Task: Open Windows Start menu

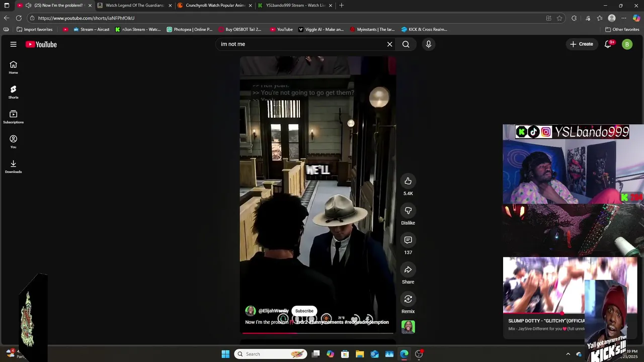Action: click(x=225, y=354)
